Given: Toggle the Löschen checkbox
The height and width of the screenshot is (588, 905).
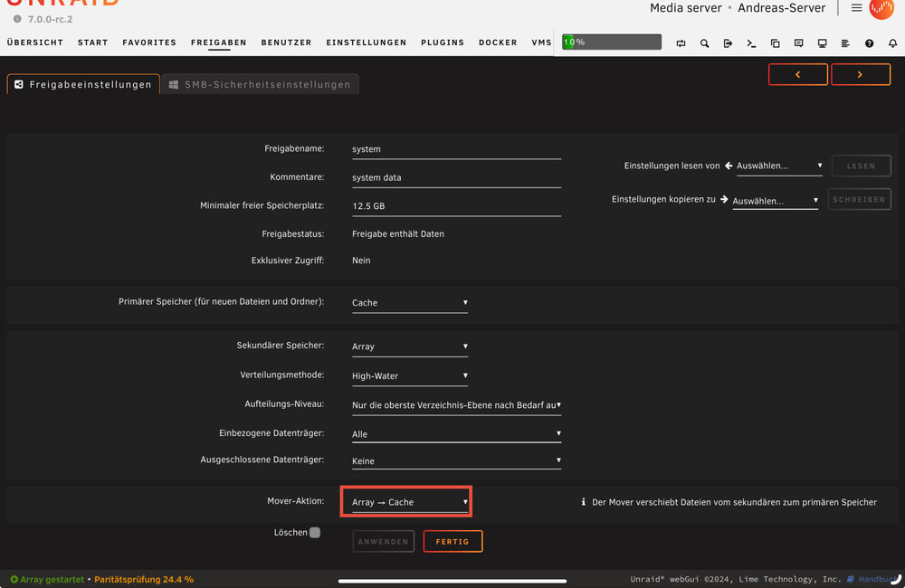Looking at the screenshot, I should [315, 532].
